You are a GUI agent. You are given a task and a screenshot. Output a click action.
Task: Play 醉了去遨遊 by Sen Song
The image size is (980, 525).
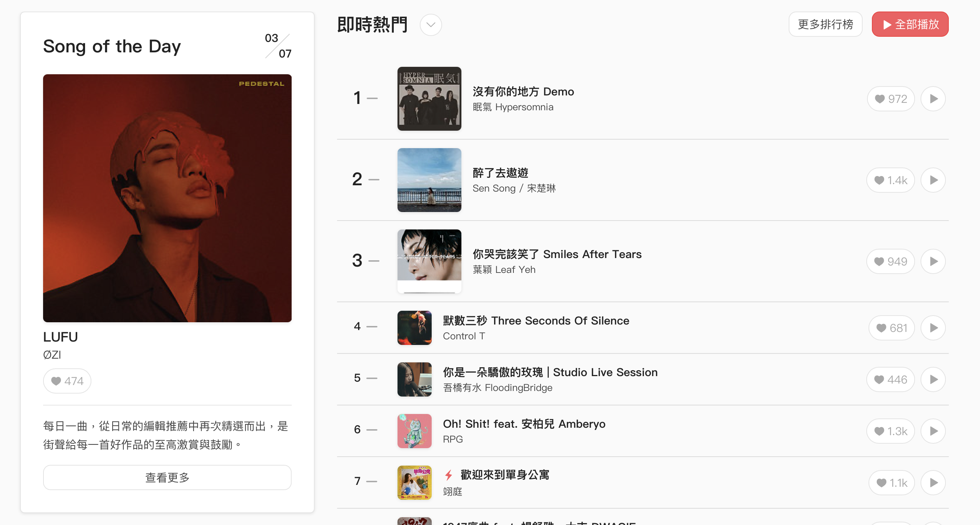point(933,180)
